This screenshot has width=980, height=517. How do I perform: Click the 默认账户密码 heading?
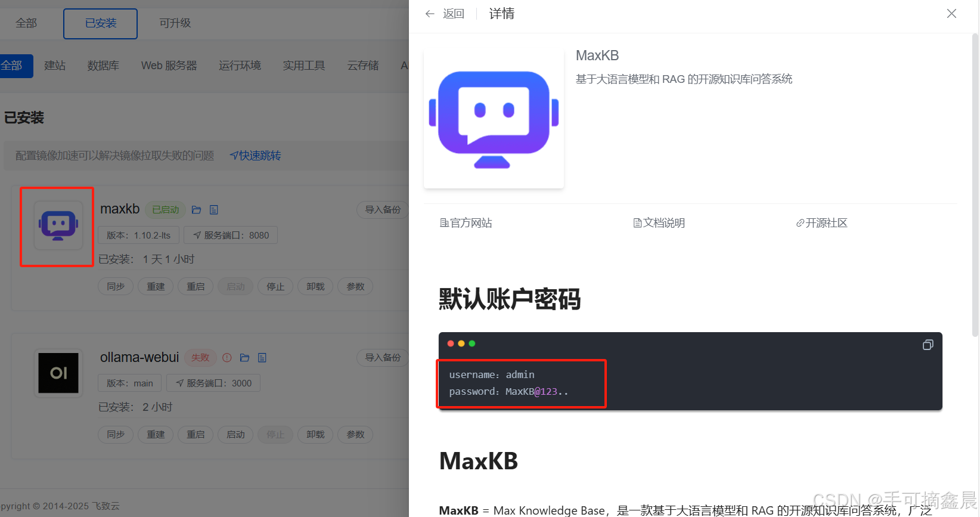(x=510, y=299)
